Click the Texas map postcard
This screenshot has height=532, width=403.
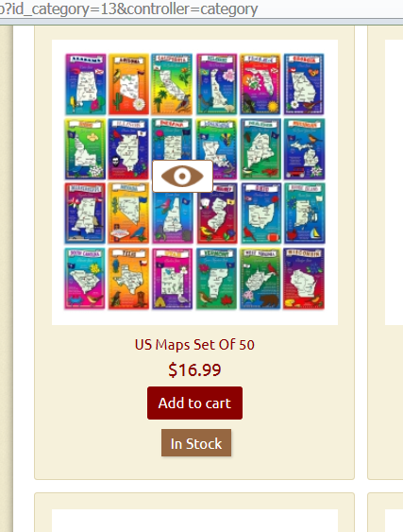(128, 279)
